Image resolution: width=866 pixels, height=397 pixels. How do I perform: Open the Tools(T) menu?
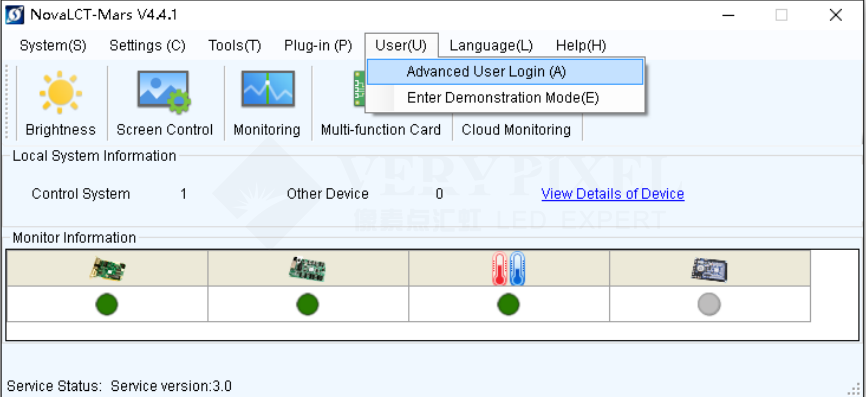pyautogui.click(x=235, y=45)
